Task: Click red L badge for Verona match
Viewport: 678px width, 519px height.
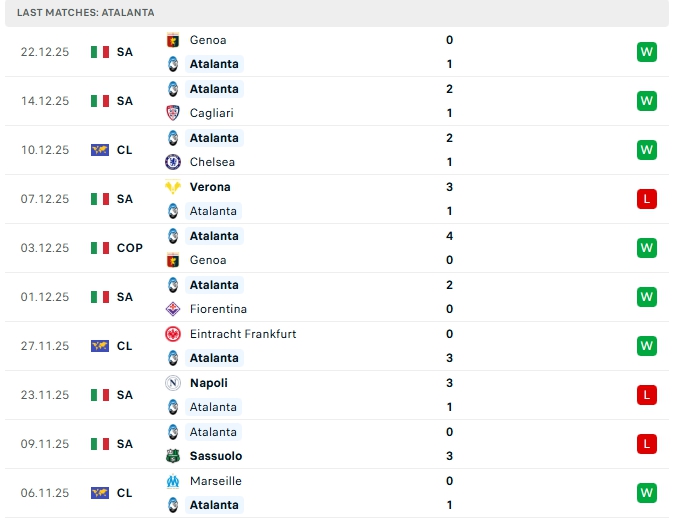Action: [646, 199]
